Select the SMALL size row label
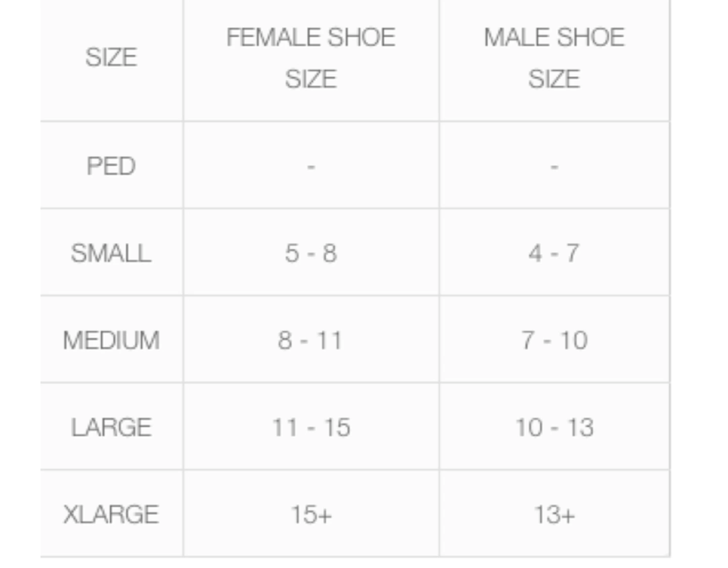This screenshot has height=568, width=728. (111, 253)
